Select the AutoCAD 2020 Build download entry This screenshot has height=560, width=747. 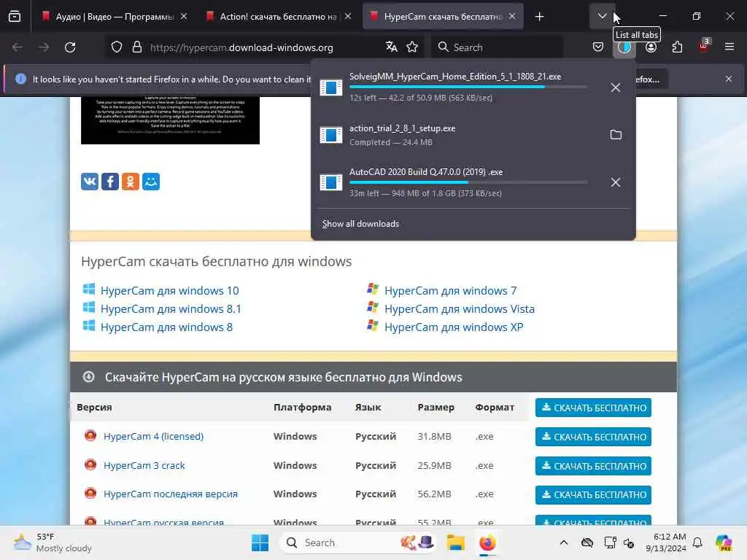click(x=473, y=182)
